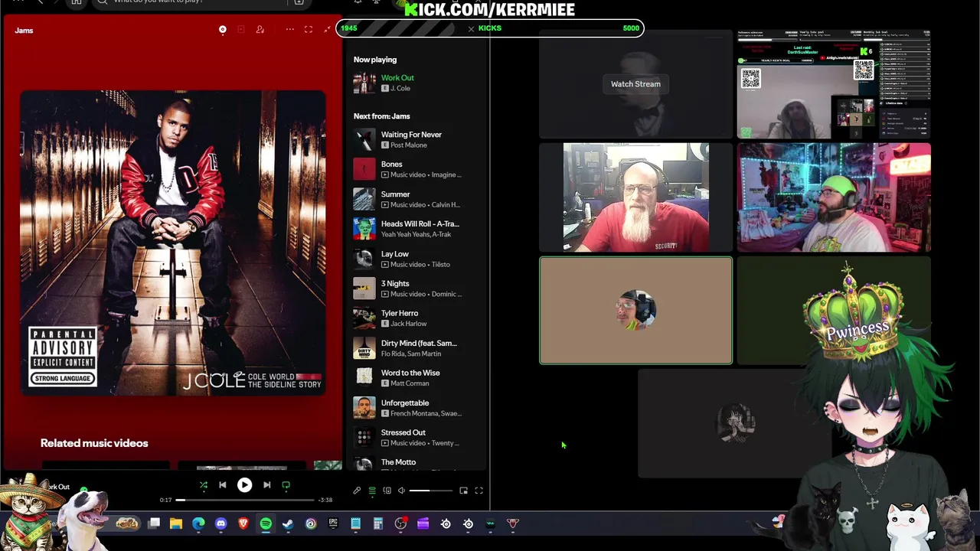The image size is (980, 551).
Task: Seek on the song progress bar
Action: coord(245,500)
